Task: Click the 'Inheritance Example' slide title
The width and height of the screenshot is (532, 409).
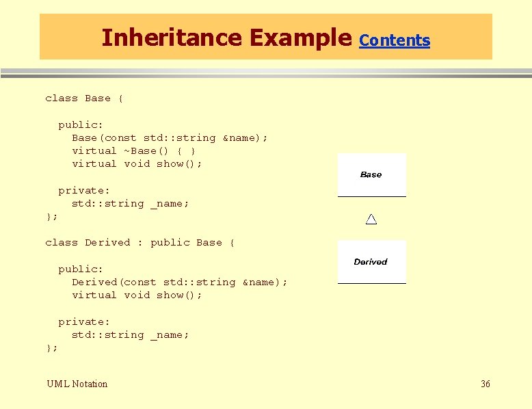Action: (x=226, y=38)
